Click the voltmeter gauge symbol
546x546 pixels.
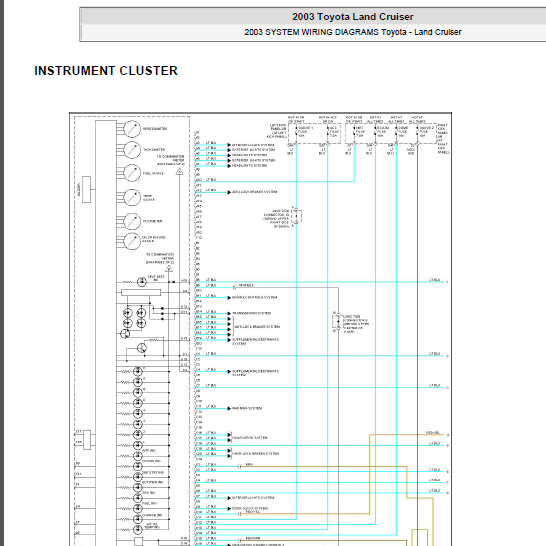pos(132,221)
